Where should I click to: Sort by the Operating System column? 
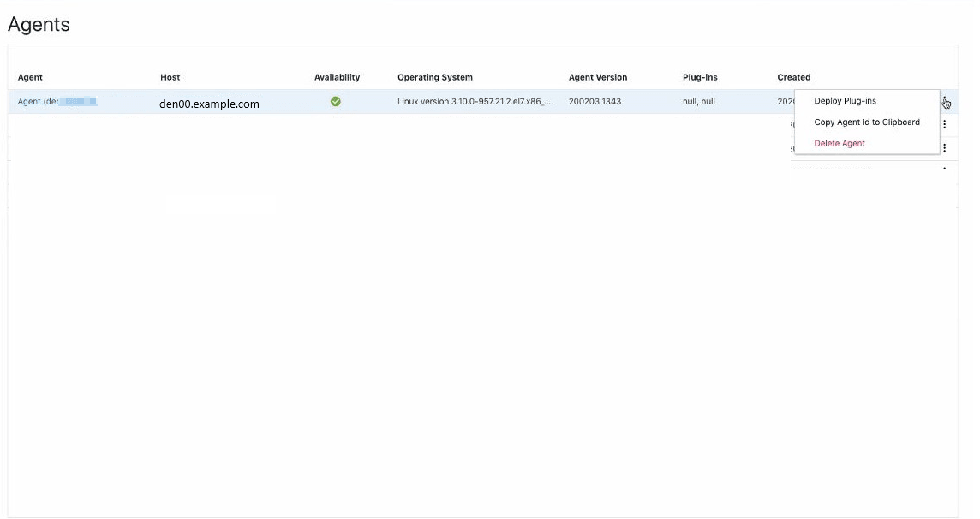(434, 76)
